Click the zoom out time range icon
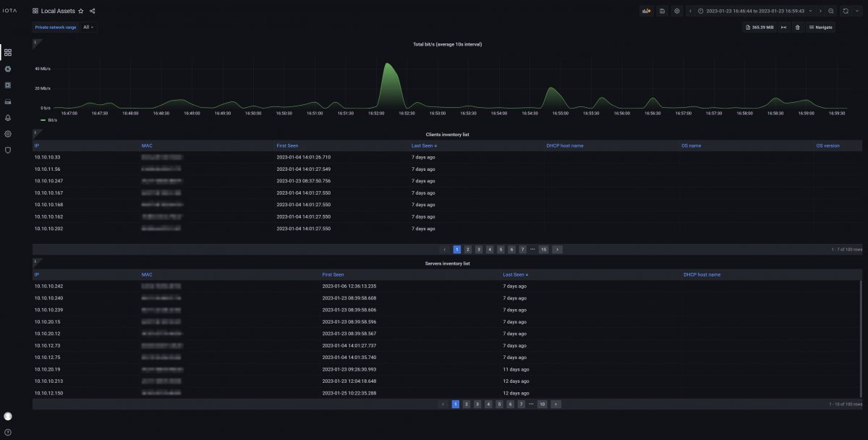Screen dimensions: 868x440 pyautogui.click(x=830, y=11)
